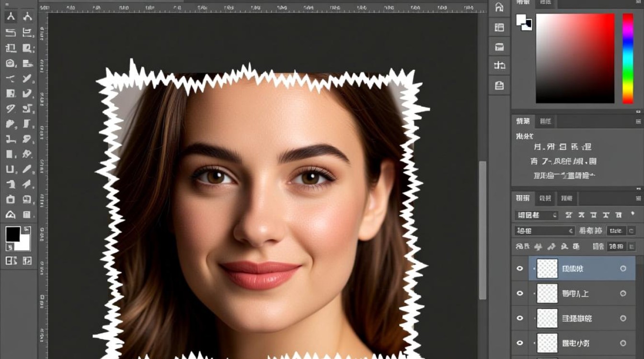
Task: Click the black foreground color swatch in toolbar
Action: (13, 234)
